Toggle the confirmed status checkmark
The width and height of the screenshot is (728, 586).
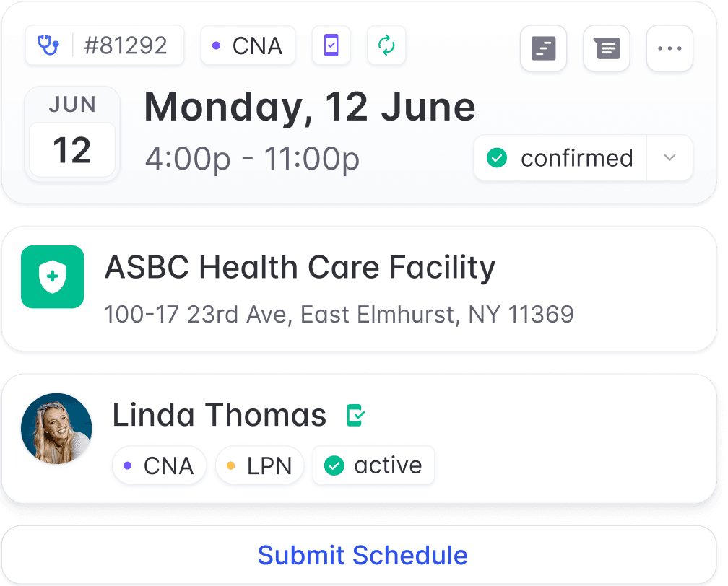[497, 157]
